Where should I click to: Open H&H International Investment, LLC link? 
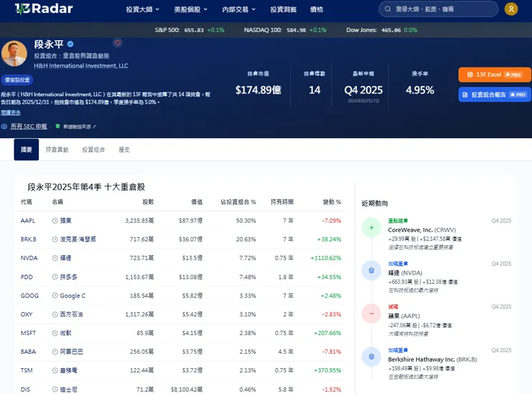click(81, 66)
